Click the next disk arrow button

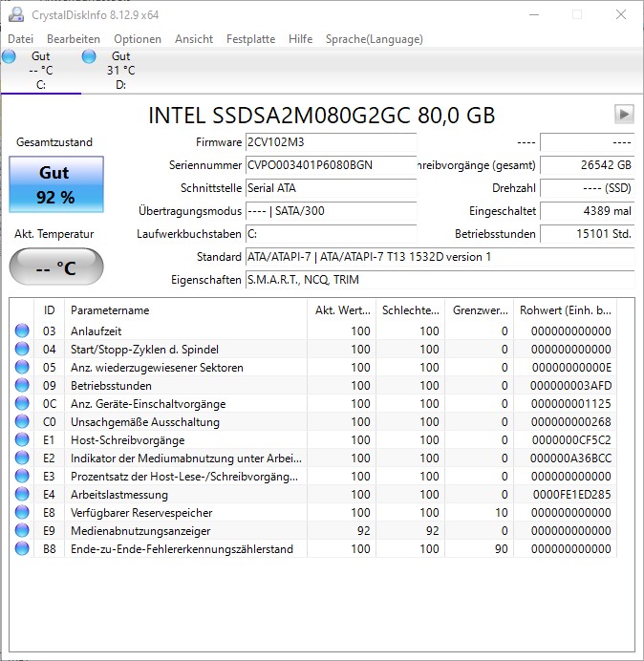pyautogui.click(x=624, y=115)
